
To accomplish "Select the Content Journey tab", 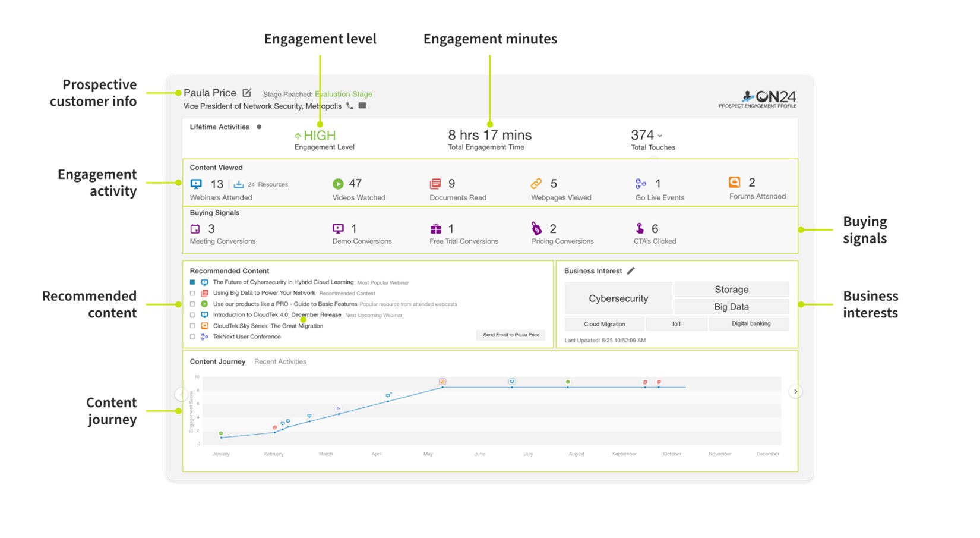I will click(217, 361).
